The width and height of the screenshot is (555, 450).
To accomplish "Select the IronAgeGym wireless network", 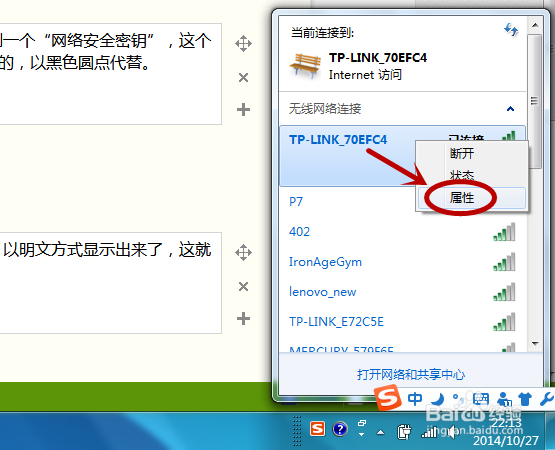I will [x=402, y=262].
